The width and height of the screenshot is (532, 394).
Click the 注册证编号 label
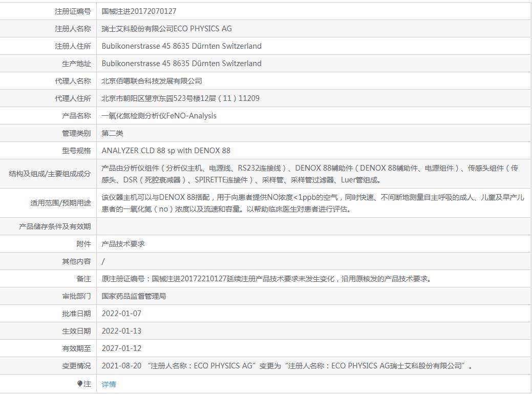coord(73,11)
